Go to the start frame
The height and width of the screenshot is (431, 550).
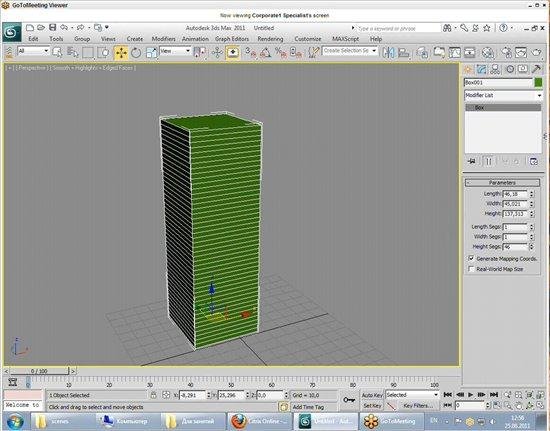(x=448, y=395)
